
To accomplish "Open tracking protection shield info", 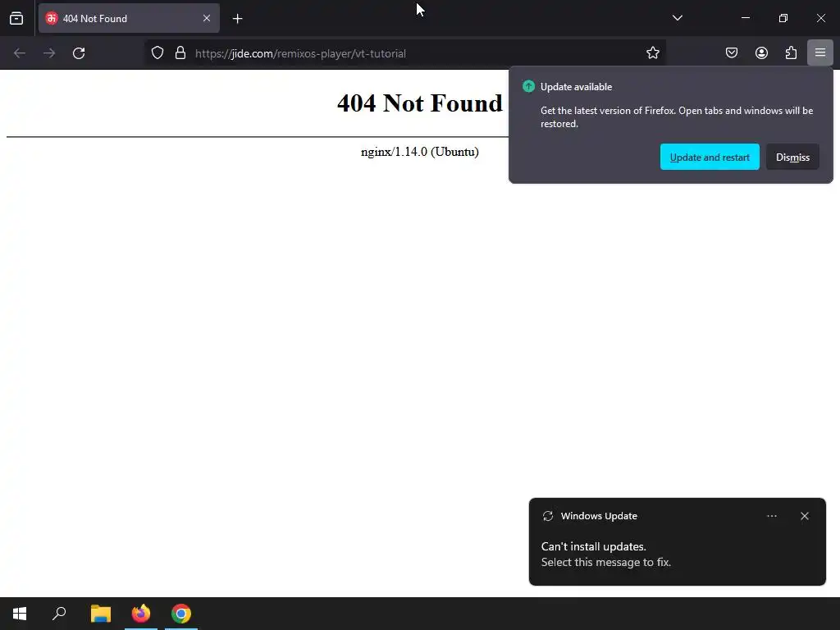I will click(157, 53).
